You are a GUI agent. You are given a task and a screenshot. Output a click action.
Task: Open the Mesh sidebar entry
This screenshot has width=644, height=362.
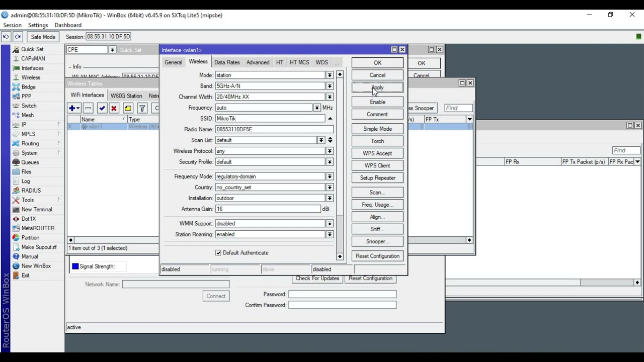(27, 115)
